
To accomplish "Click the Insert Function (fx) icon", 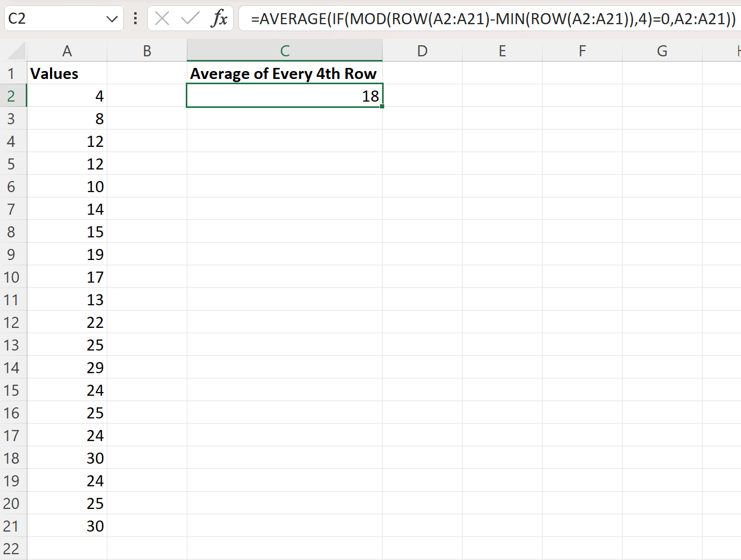I will coord(221,18).
